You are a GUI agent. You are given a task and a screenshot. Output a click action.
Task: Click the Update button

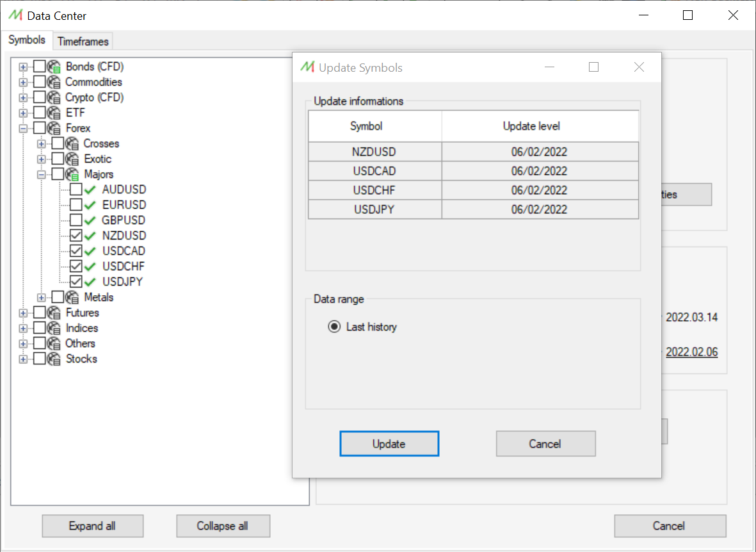click(x=389, y=443)
